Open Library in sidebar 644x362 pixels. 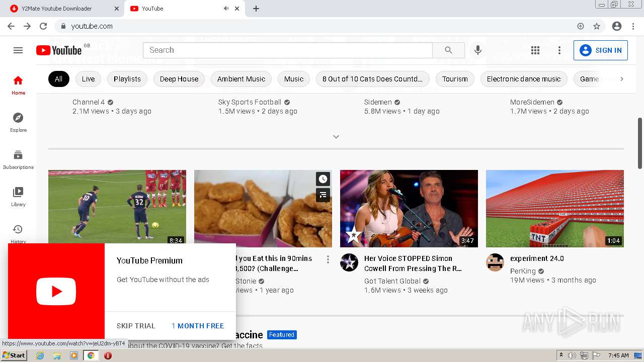pos(18,197)
